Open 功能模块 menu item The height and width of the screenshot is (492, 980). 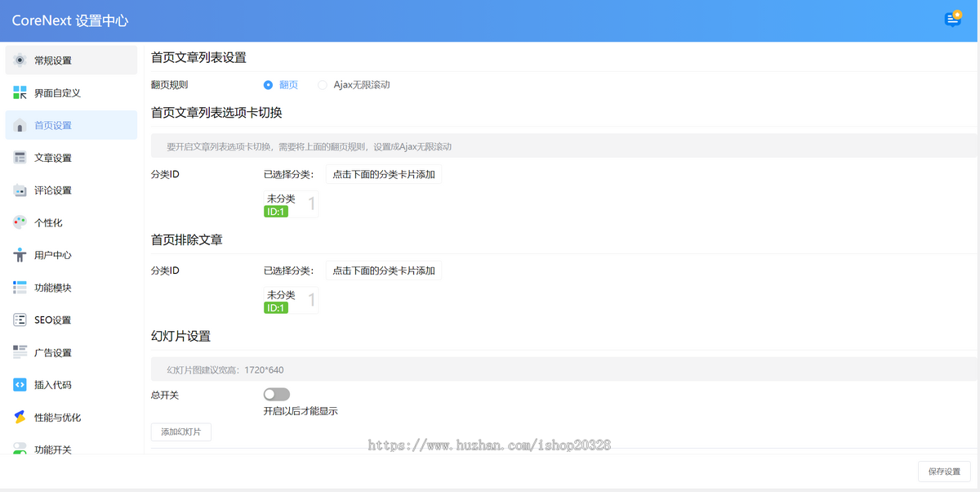(71, 288)
